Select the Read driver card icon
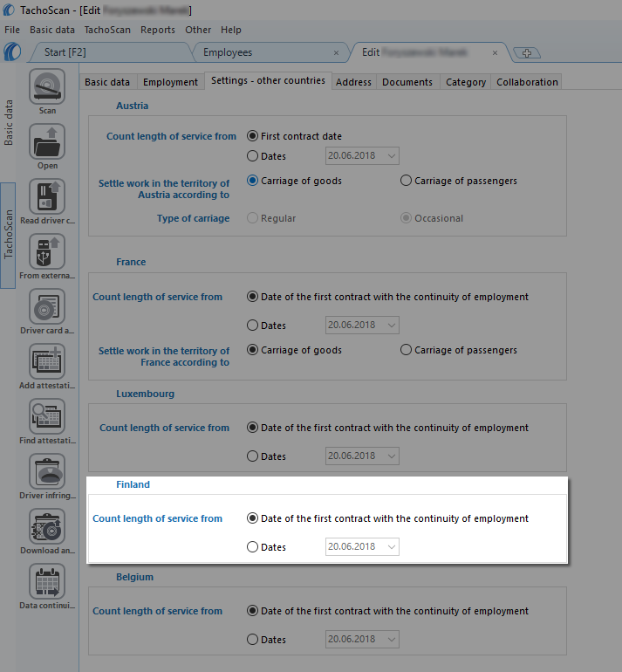The width and height of the screenshot is (622, 672). click(x=47, y=196)
